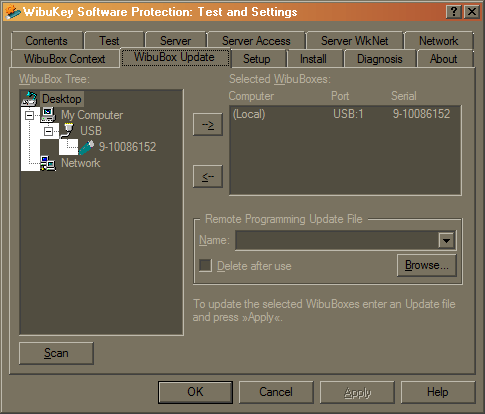Click the add arrow --> button
The image size is (485, 414).
coord(208,124)
